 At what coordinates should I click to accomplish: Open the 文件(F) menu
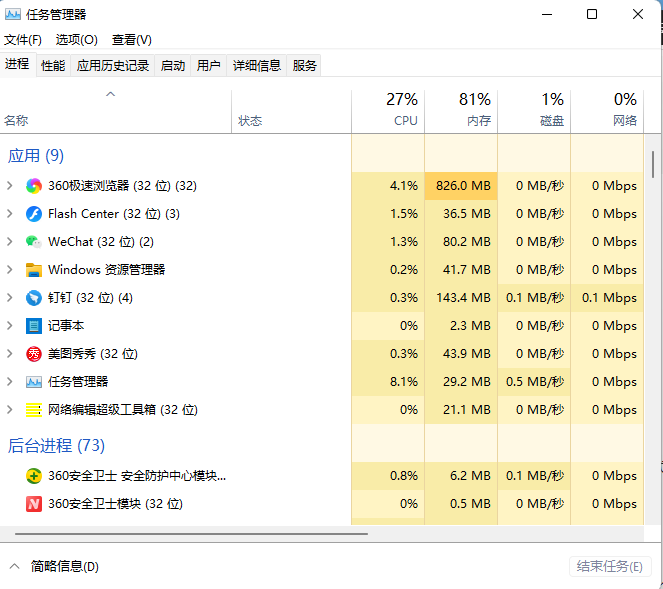click(x=23, y=40)
